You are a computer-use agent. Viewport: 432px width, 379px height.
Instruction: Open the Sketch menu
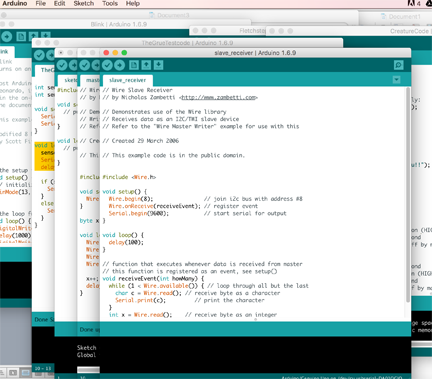84,3
